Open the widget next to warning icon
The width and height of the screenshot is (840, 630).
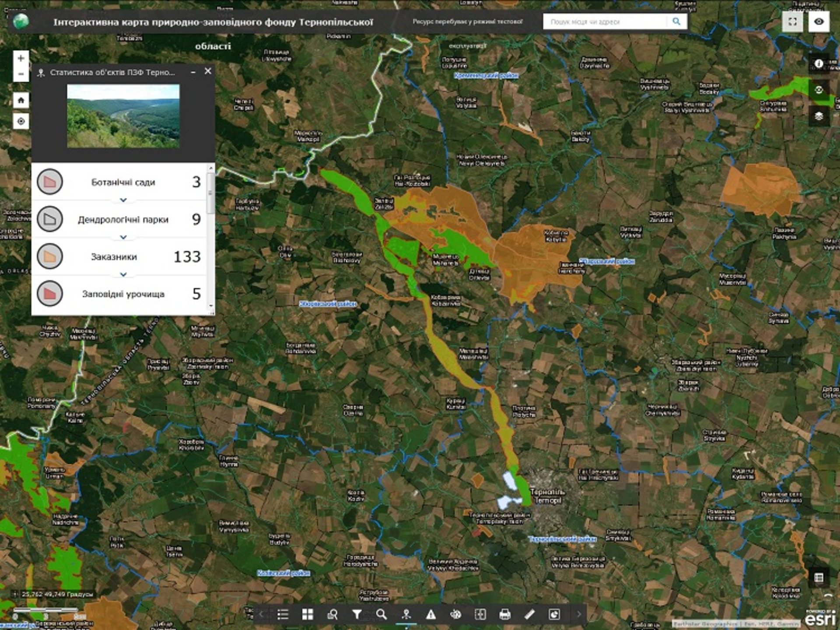pyautogui.click(x=455, y=615)
